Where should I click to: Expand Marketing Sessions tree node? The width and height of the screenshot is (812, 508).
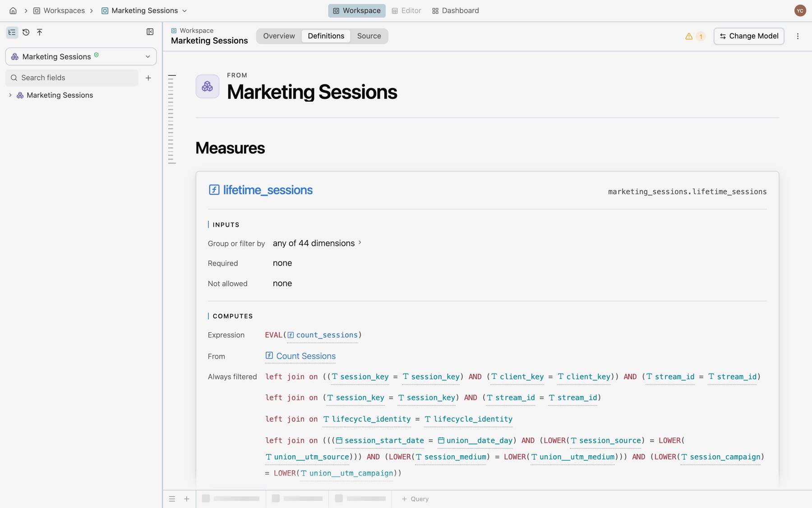click(10, 95)
